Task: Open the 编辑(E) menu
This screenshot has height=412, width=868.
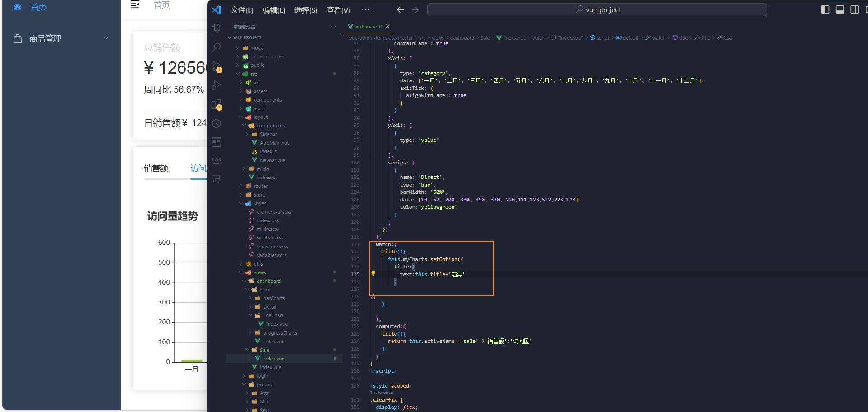Action: 274,10
